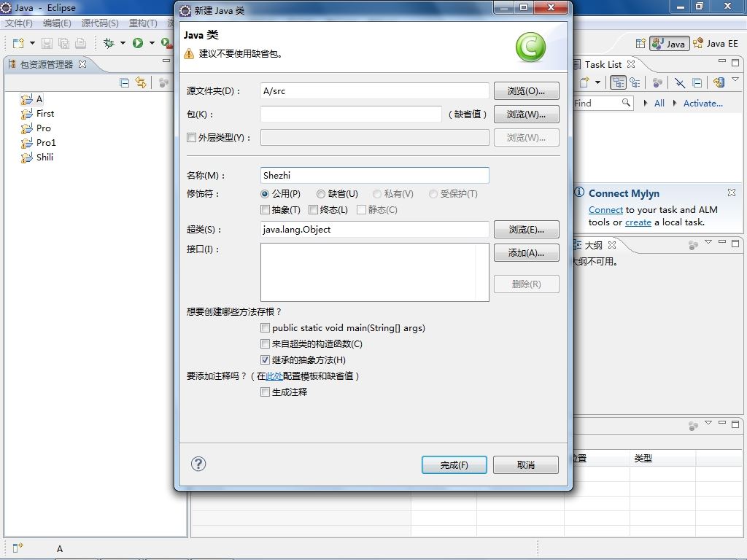Click magnifier search icon in Find box

[x=626, y=102]
